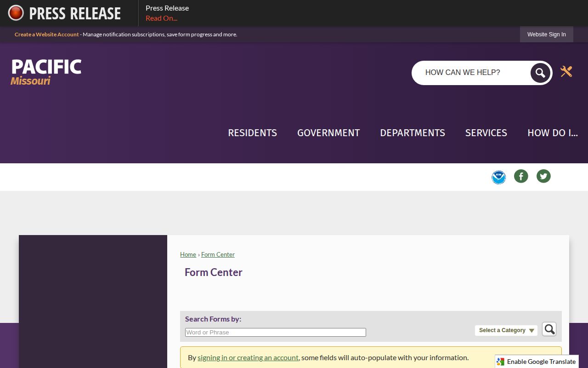Click the Home breadcrumb link
588x368 pixels.
pos(188,254)
